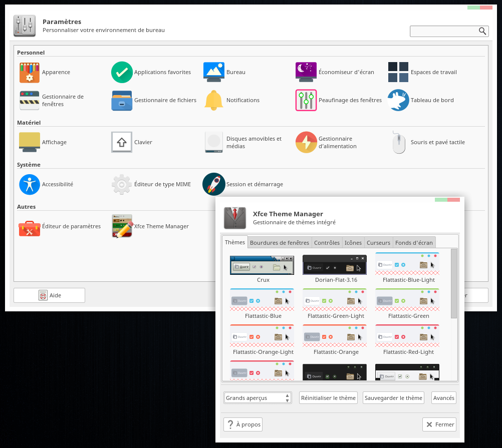Open Peaufinage des fenêtres icon
Viewport: 502px width, 448px height.
tap(306, 101)
